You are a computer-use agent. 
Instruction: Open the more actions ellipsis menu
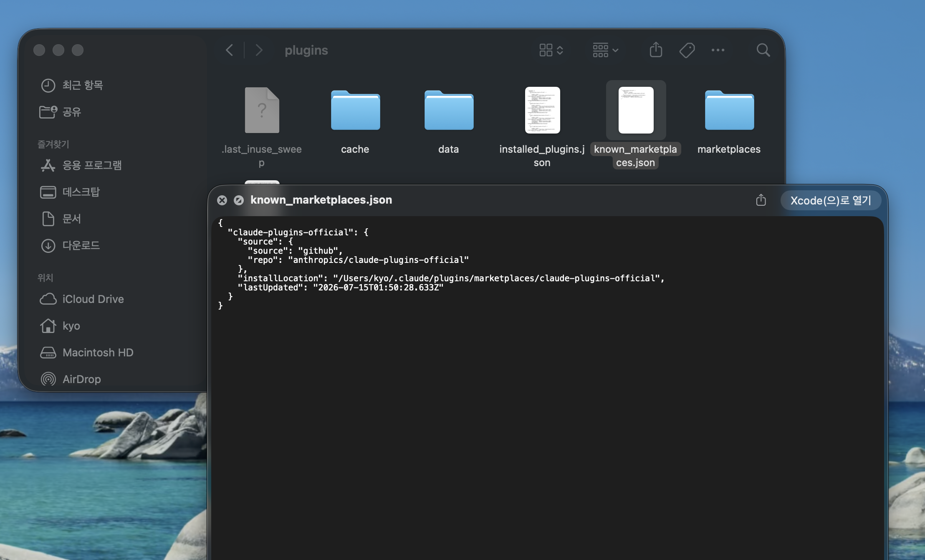coord(718,50)
